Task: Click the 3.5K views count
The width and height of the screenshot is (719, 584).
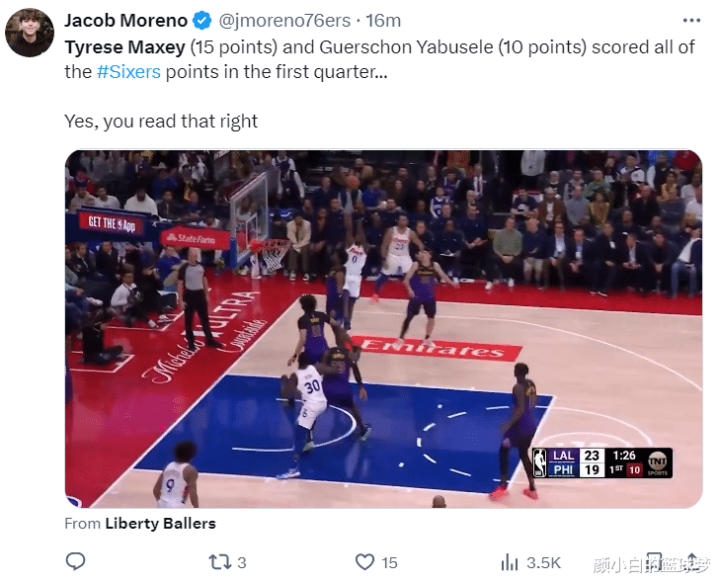Action: [543, 562]
